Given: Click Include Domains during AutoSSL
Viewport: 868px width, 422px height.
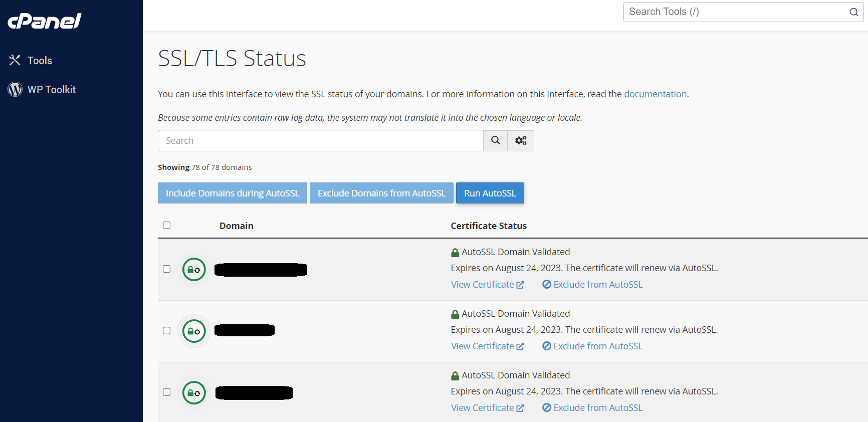Looking at the screenshot, I should tap(233, 193).
